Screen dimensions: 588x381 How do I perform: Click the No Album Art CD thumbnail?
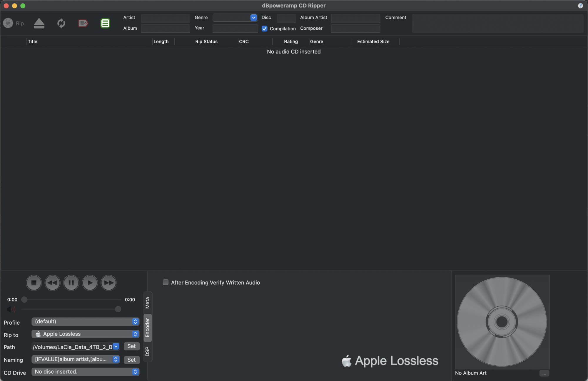(502, 322)
